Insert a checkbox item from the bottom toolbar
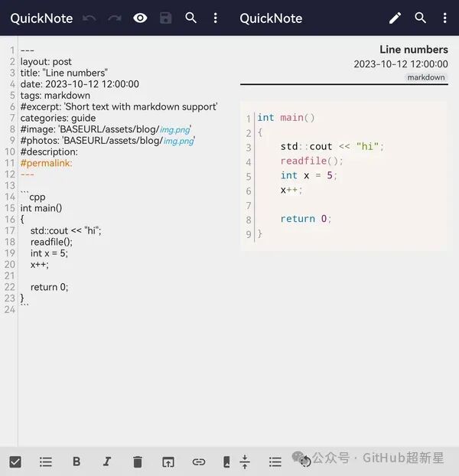 pyautogui.click(x=15, y=462)
